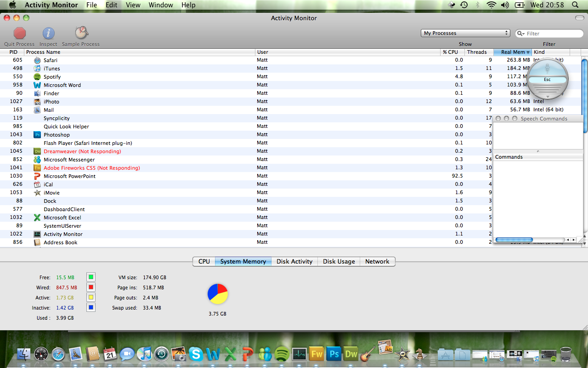Open GarageBand guitar icon in the Dock
The width and height of the screenshot is (588, 368).
pos(367,354)
